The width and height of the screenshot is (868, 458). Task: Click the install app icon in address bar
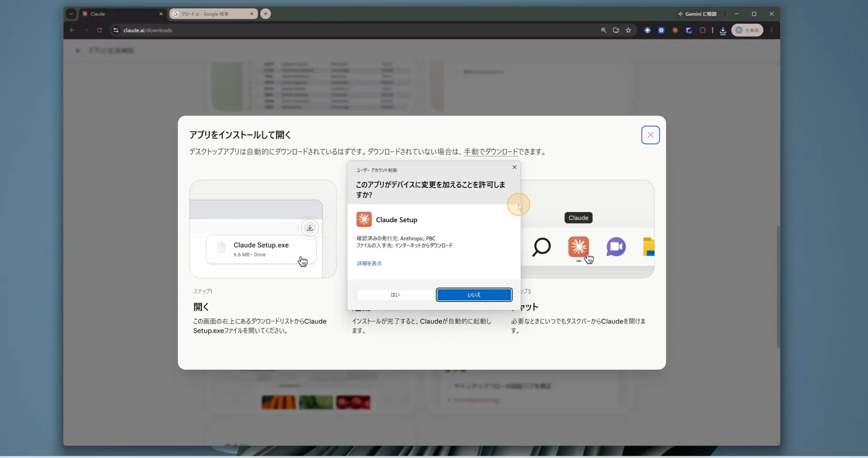(616, 30)
